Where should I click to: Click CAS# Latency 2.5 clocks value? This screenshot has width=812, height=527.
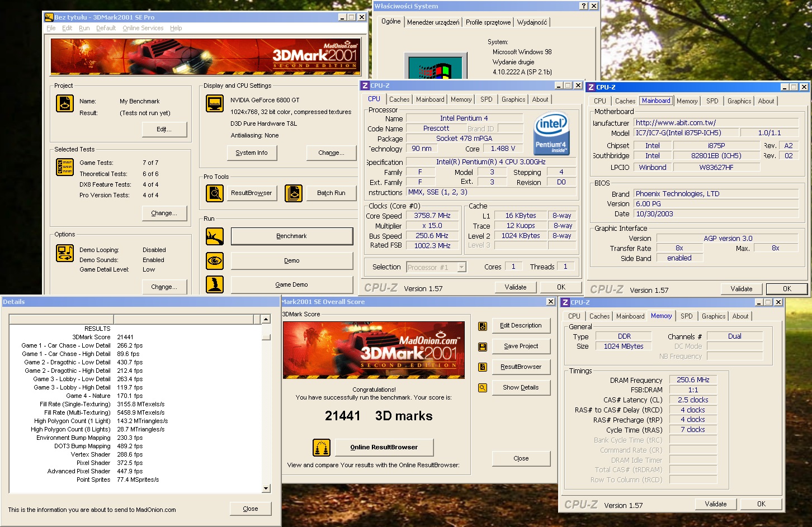pyautogui.click(x=693, y=400)
